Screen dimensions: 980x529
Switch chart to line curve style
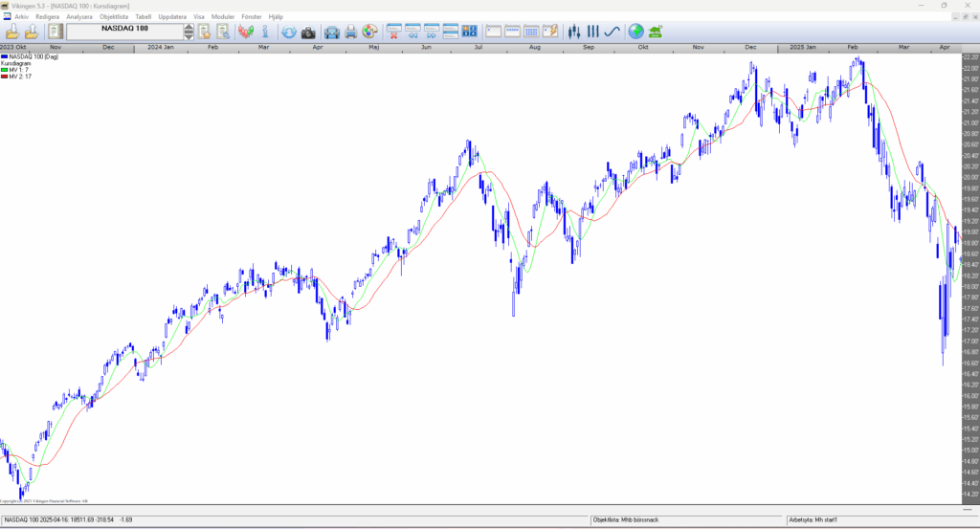click(x=612, y=32)
